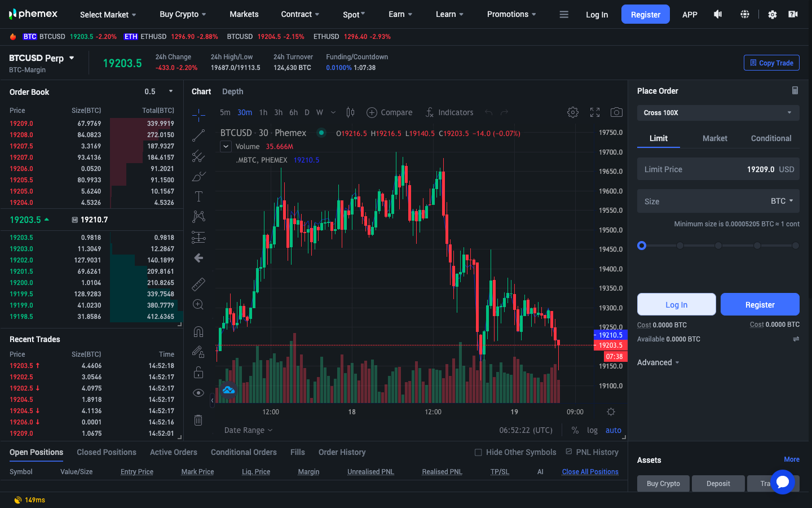Click the Size input field

(x=718, y=201)
